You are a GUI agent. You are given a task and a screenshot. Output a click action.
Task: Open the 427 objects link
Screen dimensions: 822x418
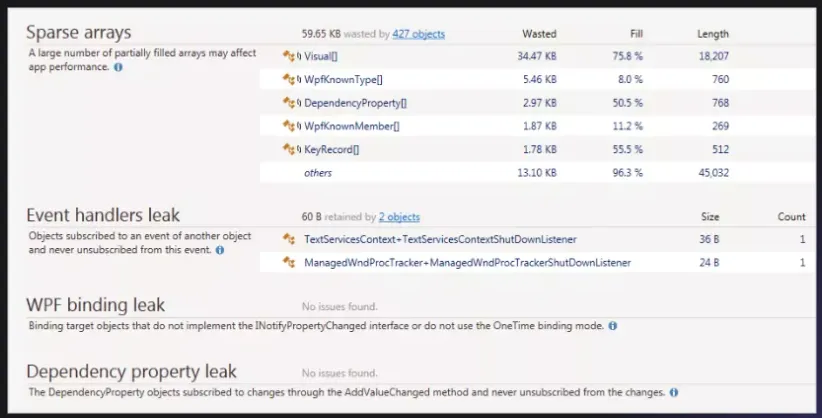(418, 34)
